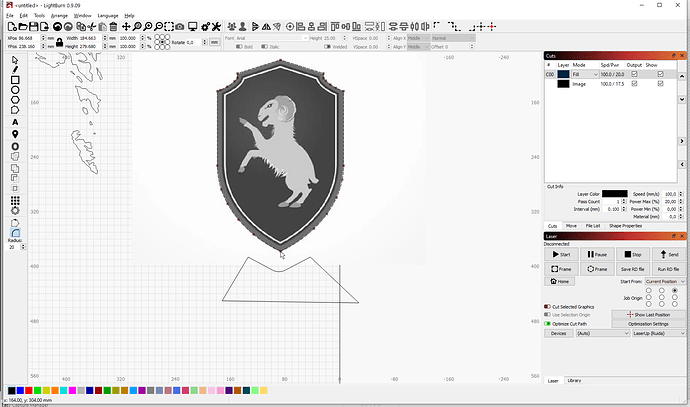This screenshot has height=407, width=690.
Task: Toggle Show checkbox for Fill layer
Action: [660, 74]
